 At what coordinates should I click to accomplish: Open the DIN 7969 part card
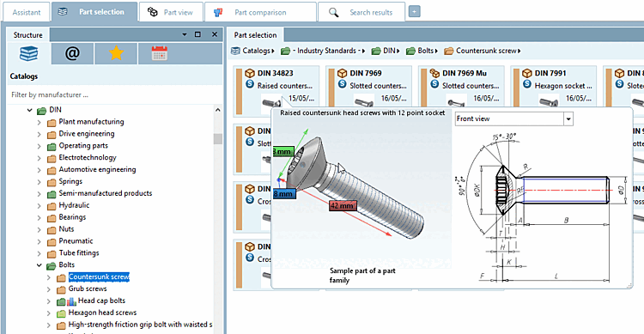(369, 86)
